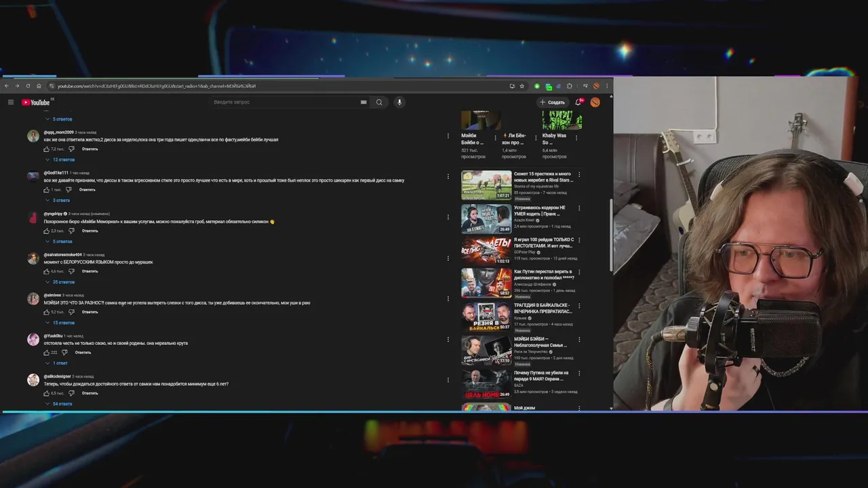
Task: Open options menu for @alikodesigner comment
Action: pos(448,380)
